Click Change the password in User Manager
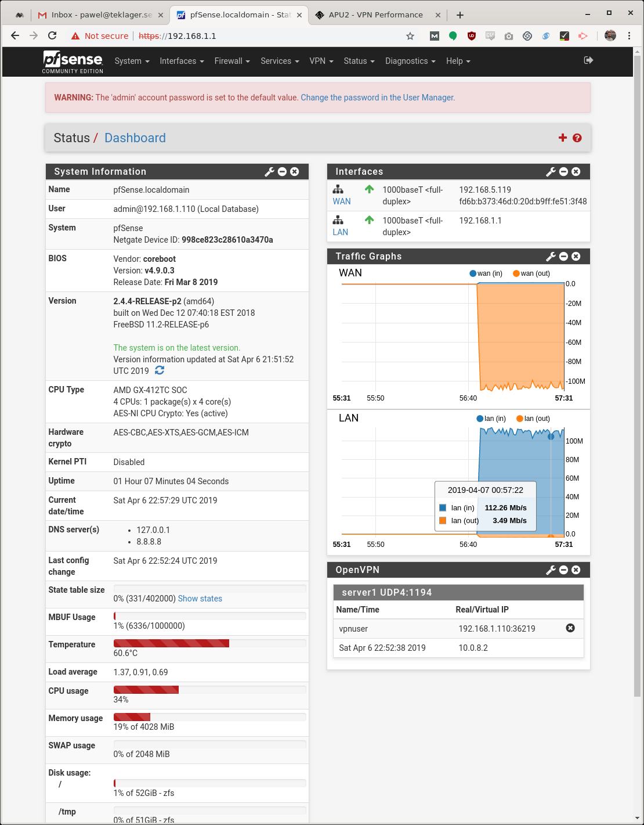 click(x=378, y=98)
